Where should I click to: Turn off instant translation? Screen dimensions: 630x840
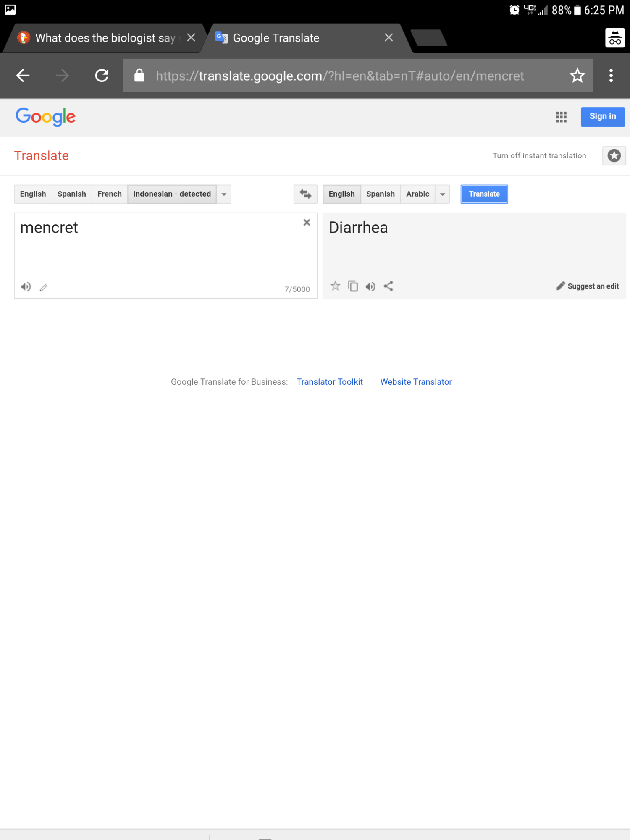pyautogui.click(x=539, y=156)
